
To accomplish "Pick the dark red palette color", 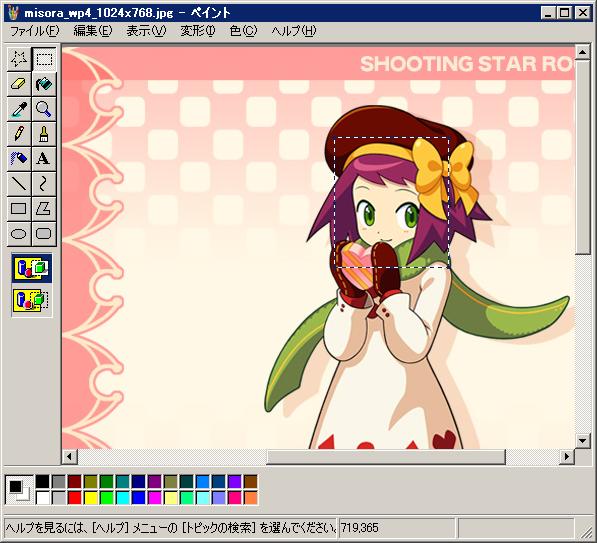I will coord(75,481).
